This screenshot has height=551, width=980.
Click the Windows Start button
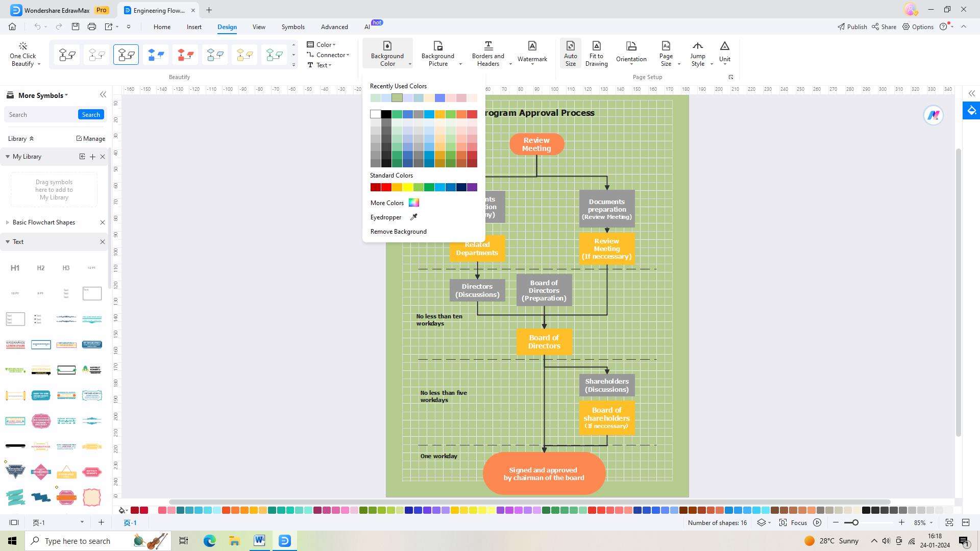[12, 541]
